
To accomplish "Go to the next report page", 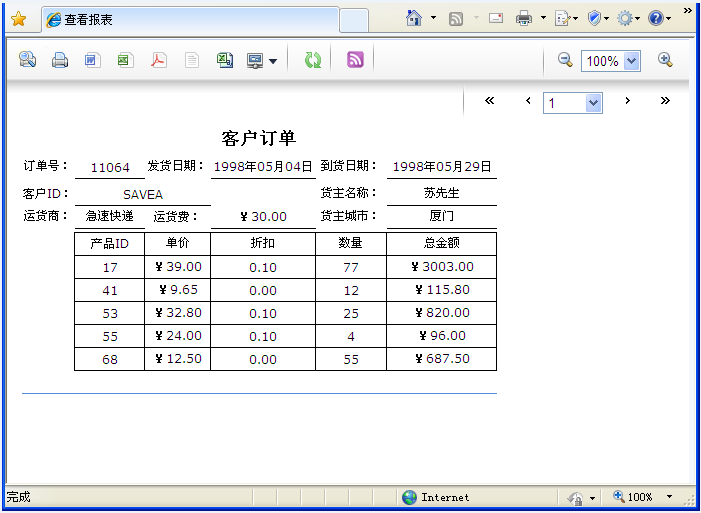I will click(628, 101).
